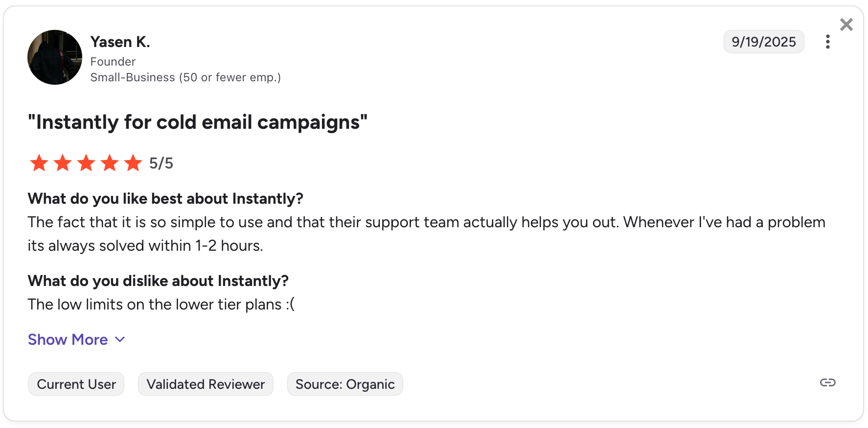Toggle the Source: Organic tag
Viewport: 868px width, 428px height.
[x=344, y=384]
